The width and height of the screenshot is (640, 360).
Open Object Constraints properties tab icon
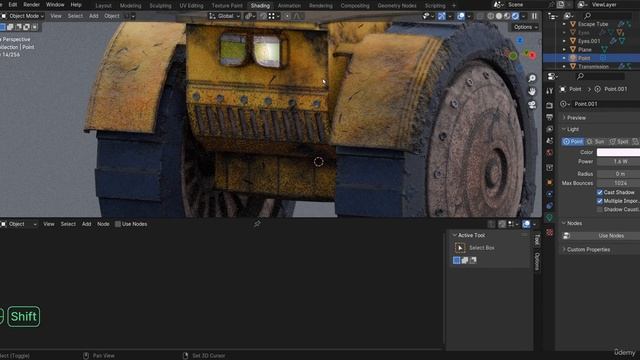click(x=549, y=206)
